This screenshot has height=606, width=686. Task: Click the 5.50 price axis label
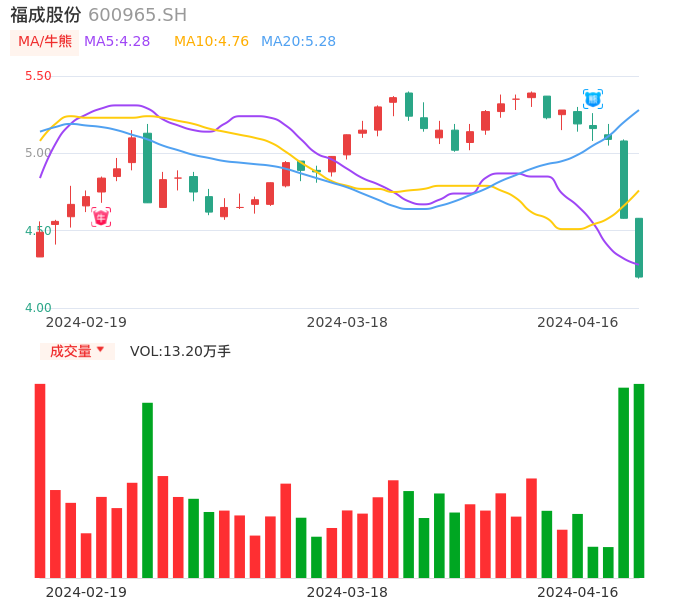(38, 76)
